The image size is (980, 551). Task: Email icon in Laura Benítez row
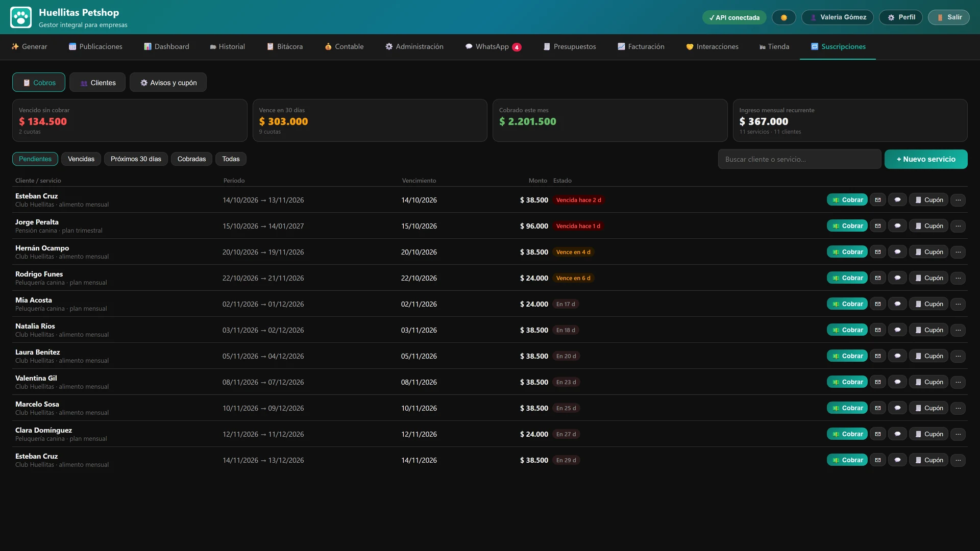pos(878,356)
